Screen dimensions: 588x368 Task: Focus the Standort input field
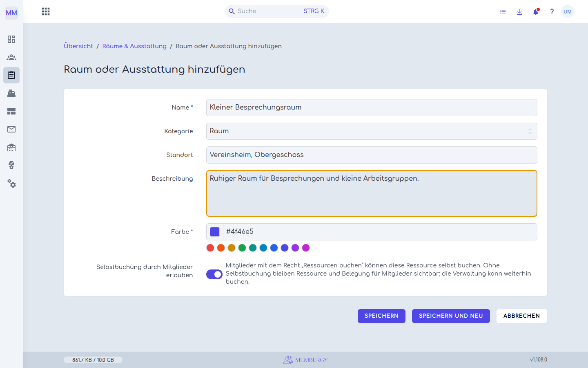click(x=372, y=155)
